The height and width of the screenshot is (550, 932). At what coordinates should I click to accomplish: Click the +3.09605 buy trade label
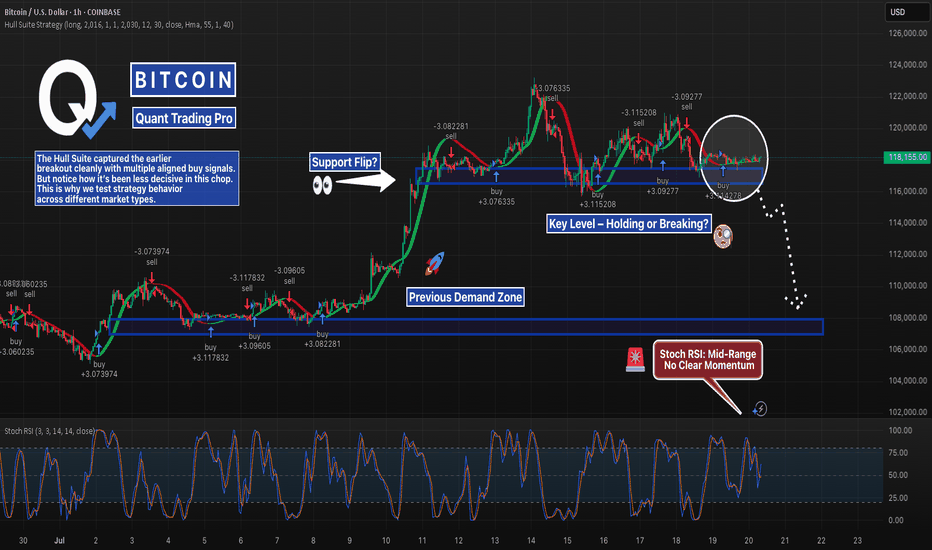(254, 341)
